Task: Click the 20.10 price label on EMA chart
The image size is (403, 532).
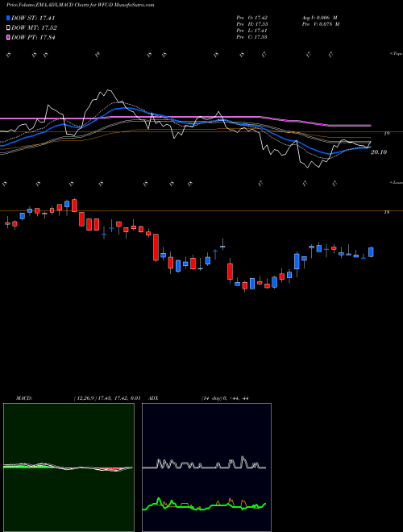Action: point(379,152)
